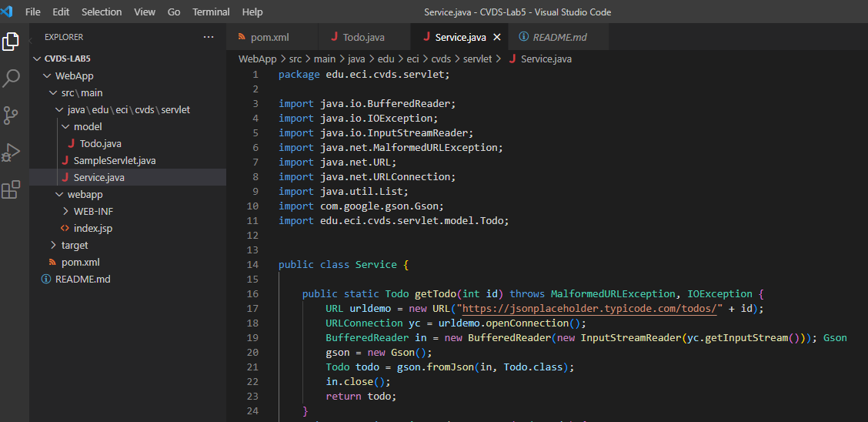Click line number 14 in the gutter
The height and width of the screenshot is (422, 868).
click(x=252, y=265)
